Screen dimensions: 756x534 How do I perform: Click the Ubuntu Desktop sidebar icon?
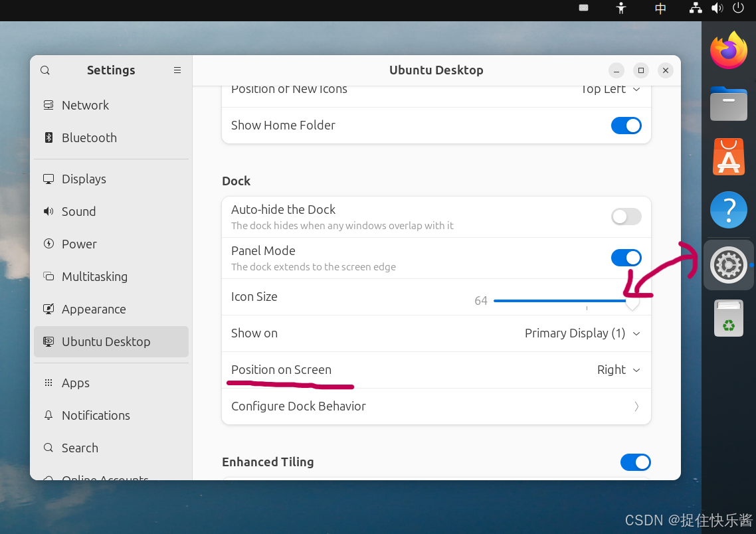pos(48,341)
